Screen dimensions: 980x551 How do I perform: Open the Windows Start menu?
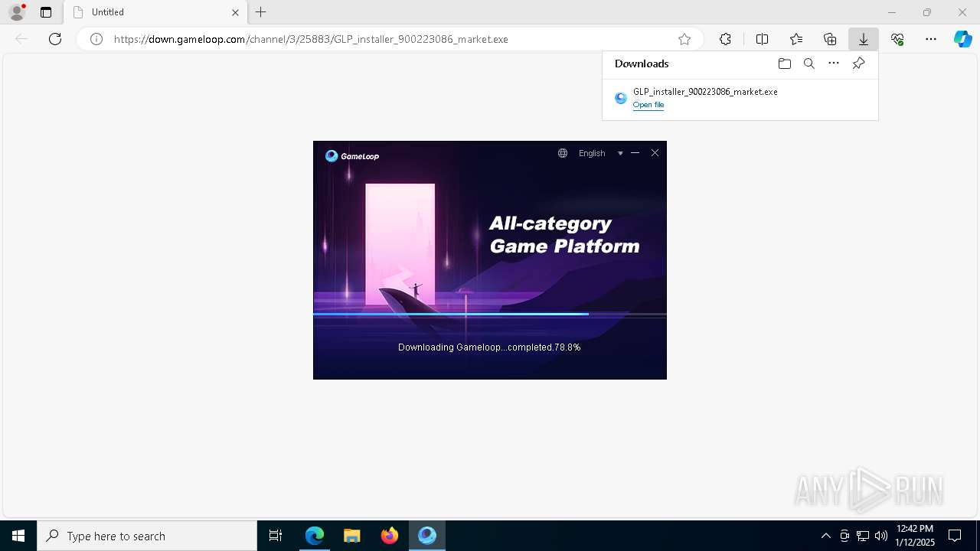18,536
